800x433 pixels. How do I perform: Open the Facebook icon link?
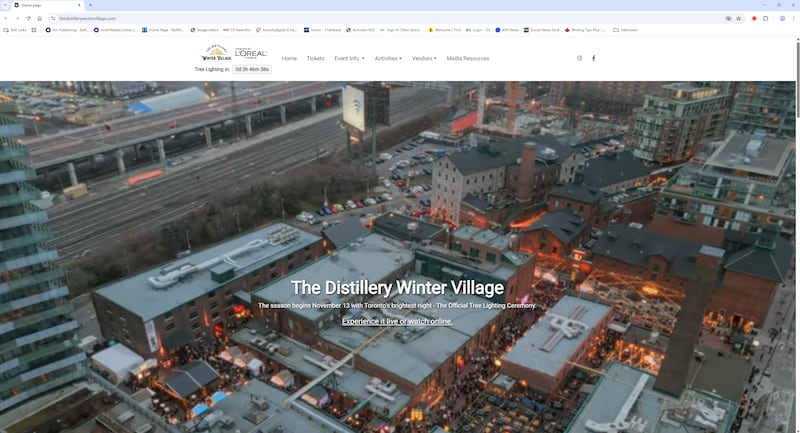[594, 58]
